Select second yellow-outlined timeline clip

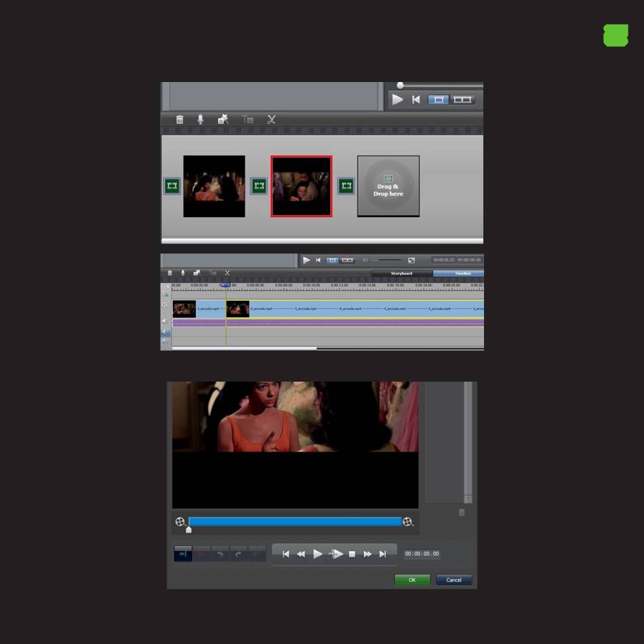coord(355,309)
